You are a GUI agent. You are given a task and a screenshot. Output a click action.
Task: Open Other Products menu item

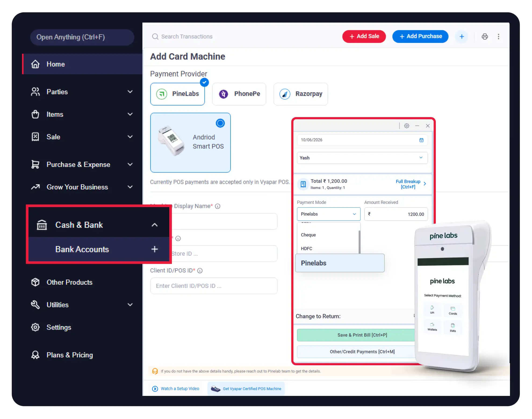point(69,282)
